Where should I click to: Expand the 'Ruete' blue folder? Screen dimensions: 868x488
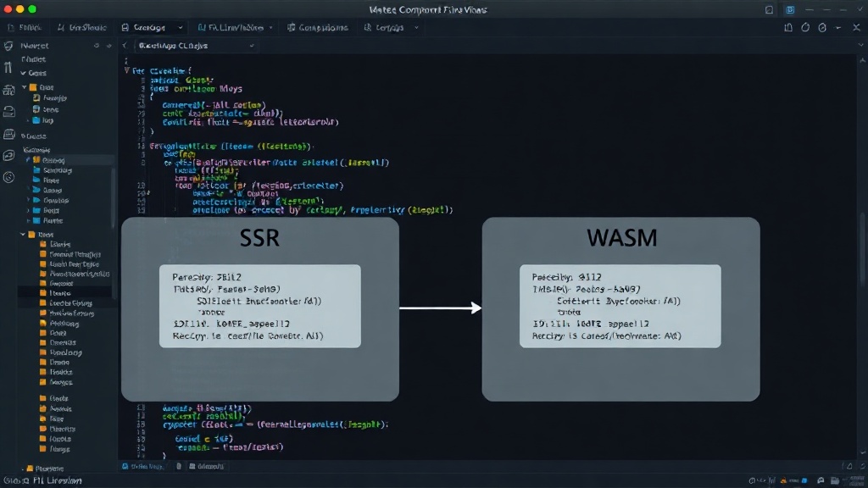click(x=28, y=220)
